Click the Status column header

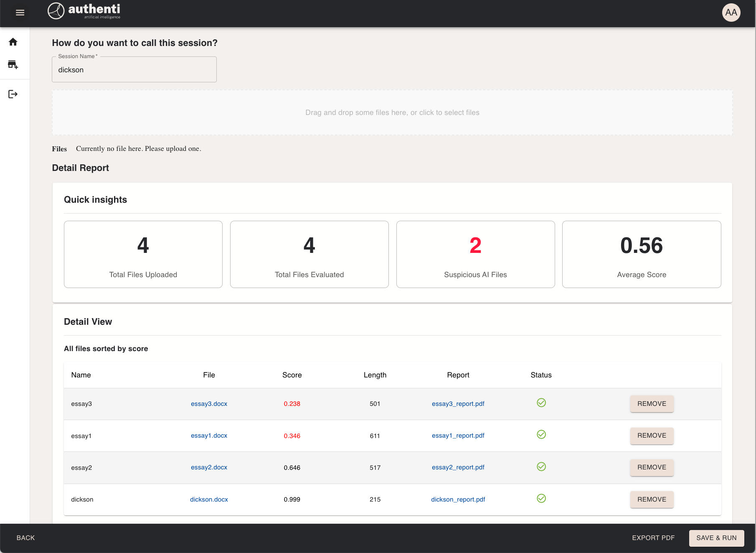coord(541,375)
